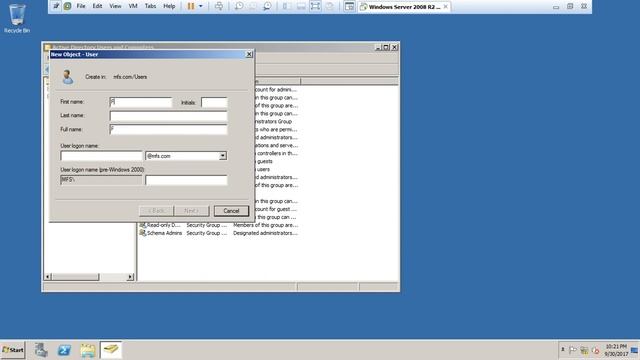Click the manage snapshots toolbar icon
The width and height of the screenshot is (640, 360).
point(267,6)
